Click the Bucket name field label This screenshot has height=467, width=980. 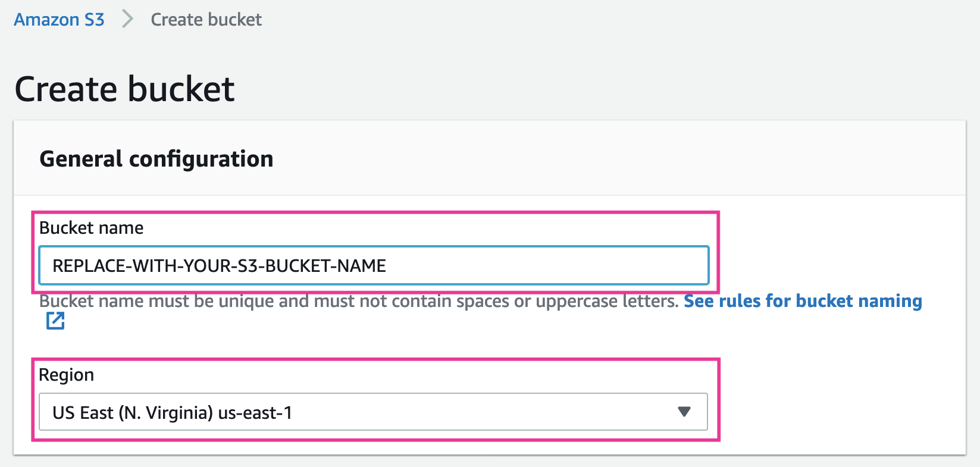(x=91, y=228)
